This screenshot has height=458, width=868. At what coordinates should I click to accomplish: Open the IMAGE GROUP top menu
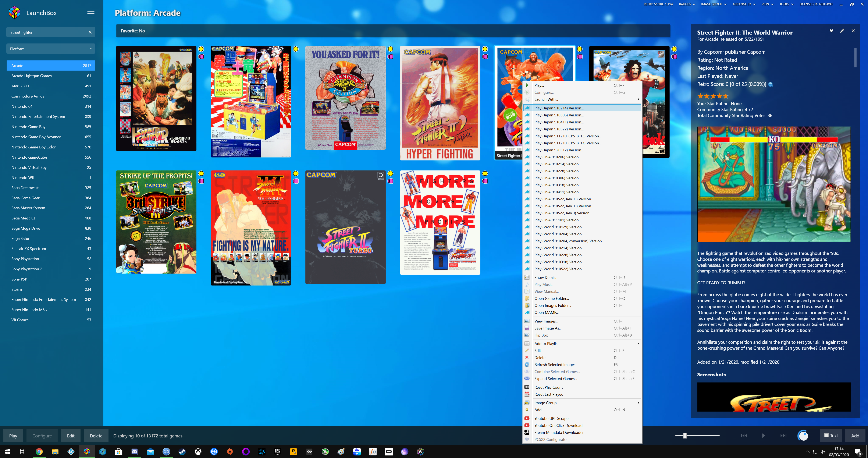[x=714, y=4]
